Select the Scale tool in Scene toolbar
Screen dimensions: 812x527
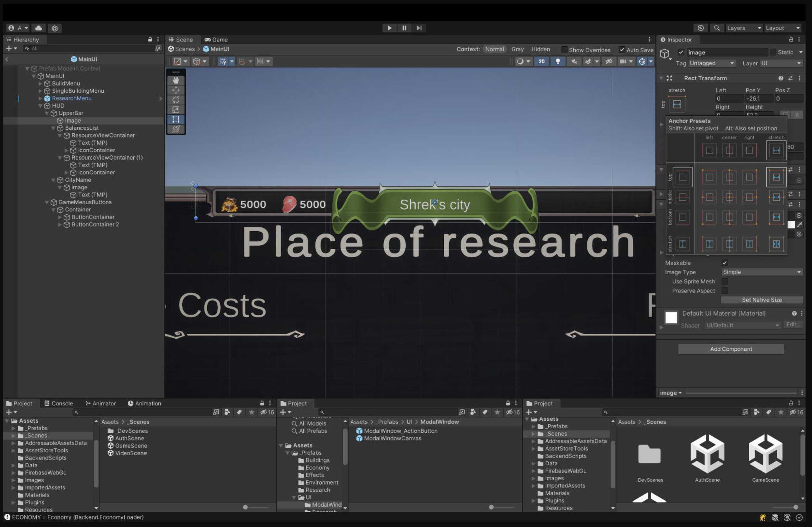(x=176, y=109)
